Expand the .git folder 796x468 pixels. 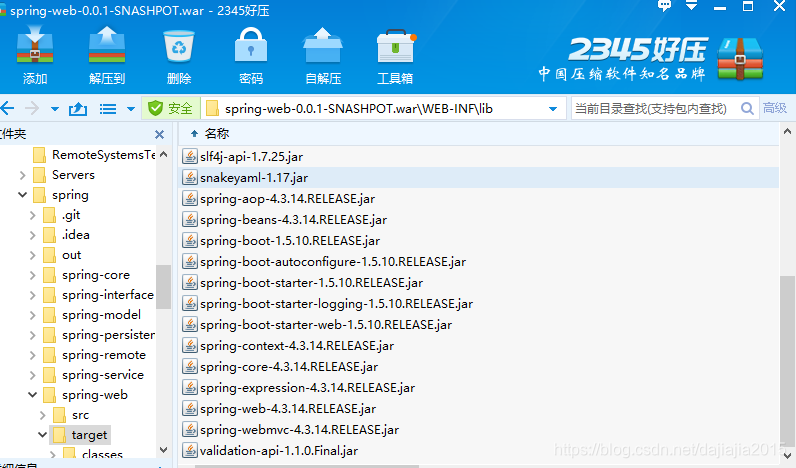click(x=32, y=215)
